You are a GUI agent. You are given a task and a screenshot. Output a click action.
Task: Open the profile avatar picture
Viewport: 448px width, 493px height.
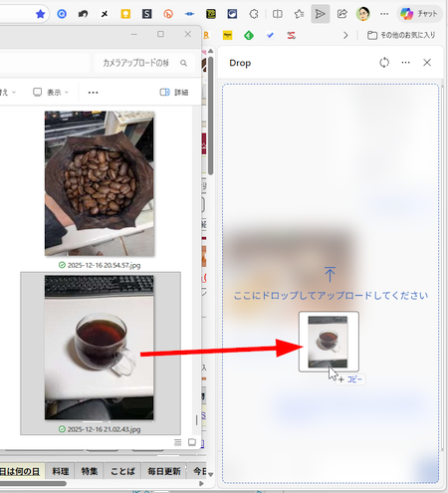(363, 14)
